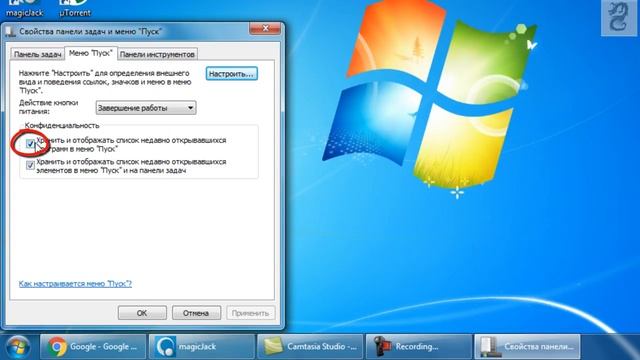
Task: Click the Windows Start orb
Action: [17, 347]
